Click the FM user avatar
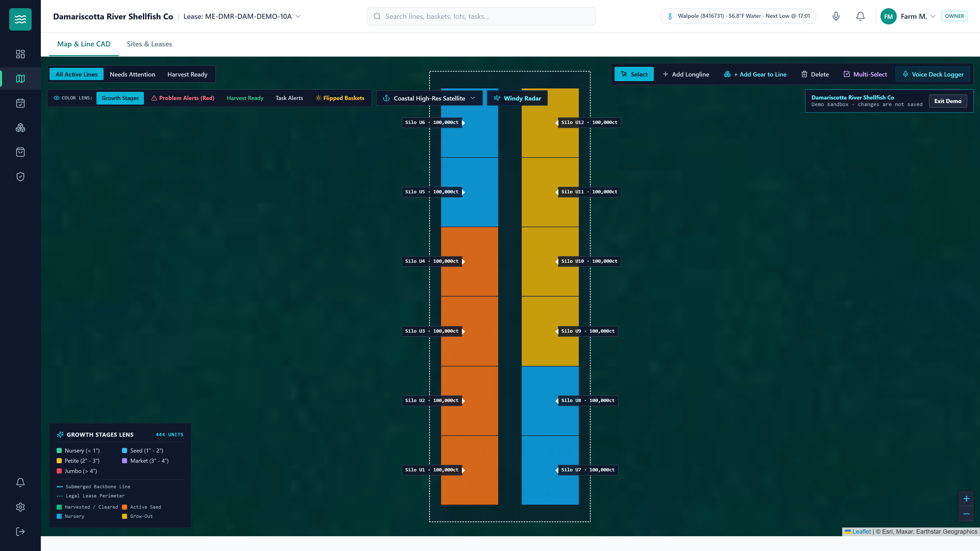980x551 pixels. [x=888, y=16]
